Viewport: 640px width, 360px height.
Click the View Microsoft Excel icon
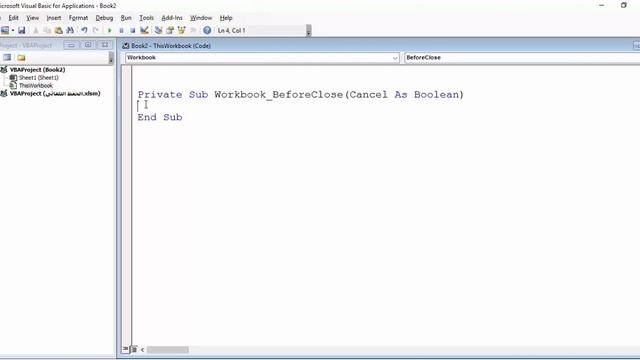5,30
